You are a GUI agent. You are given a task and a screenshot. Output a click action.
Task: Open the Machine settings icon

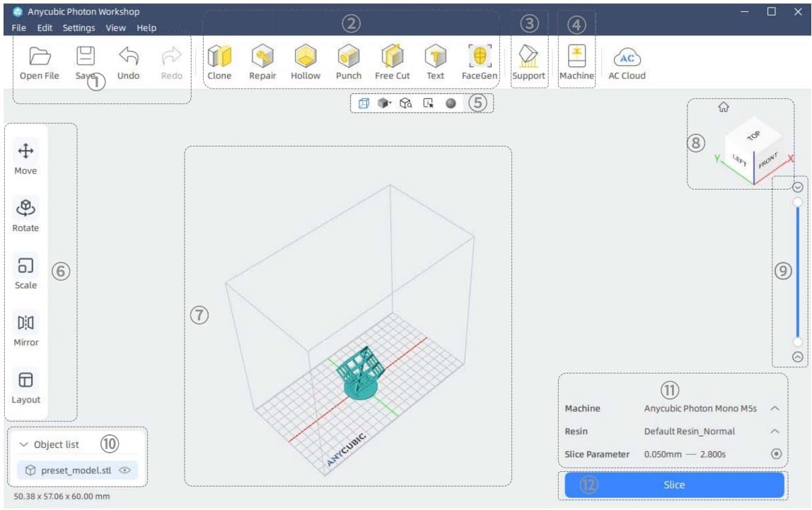[x=577, y=56]
